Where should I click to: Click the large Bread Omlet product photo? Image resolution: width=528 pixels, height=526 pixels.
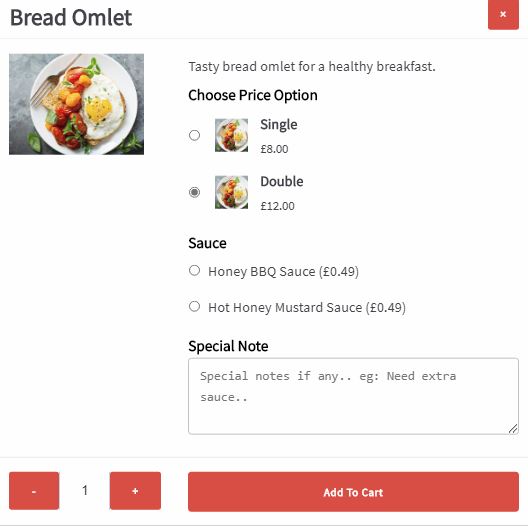(x=76, y=104)
